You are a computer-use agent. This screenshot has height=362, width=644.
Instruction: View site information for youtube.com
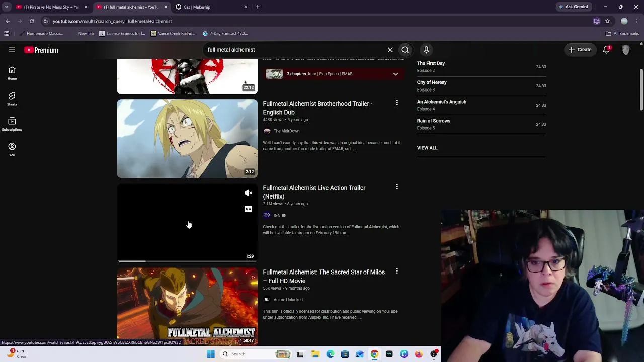tap(46, 21)
